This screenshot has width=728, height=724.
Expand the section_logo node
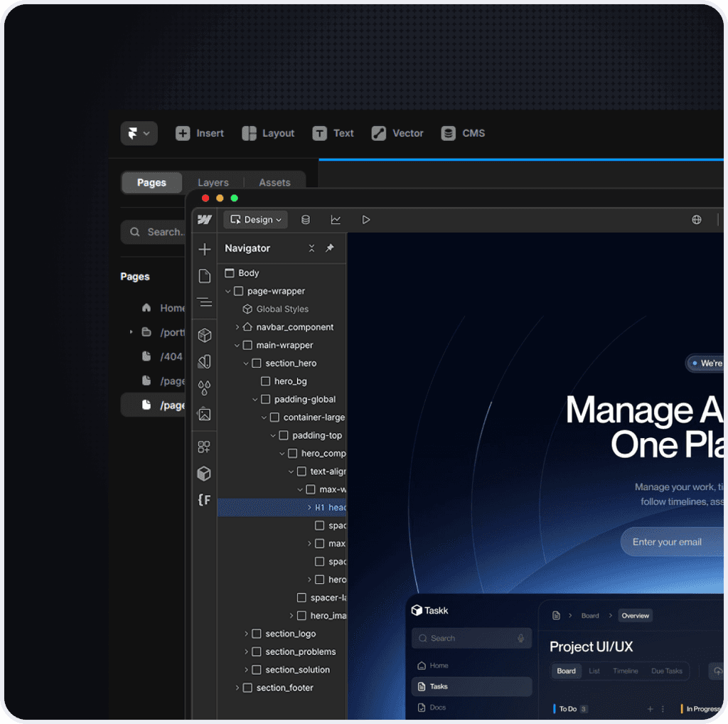pyautogui.click(x=246, y=634)
